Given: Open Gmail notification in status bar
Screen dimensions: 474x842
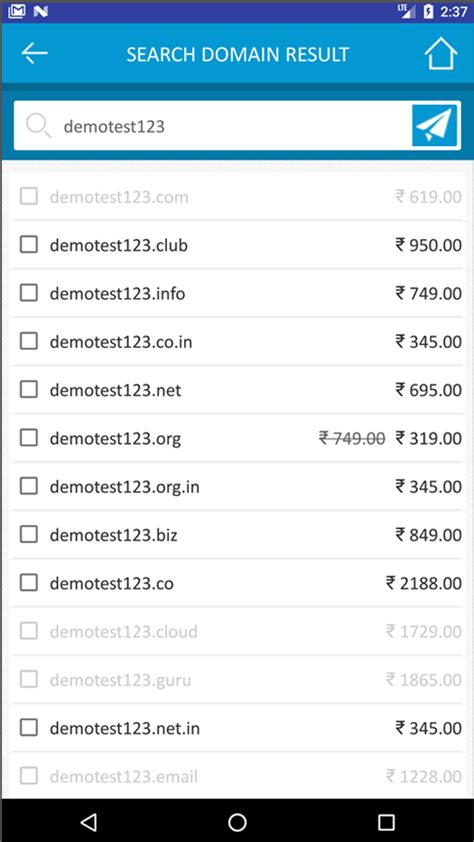Looking at the screenshot, I should 17,11.
